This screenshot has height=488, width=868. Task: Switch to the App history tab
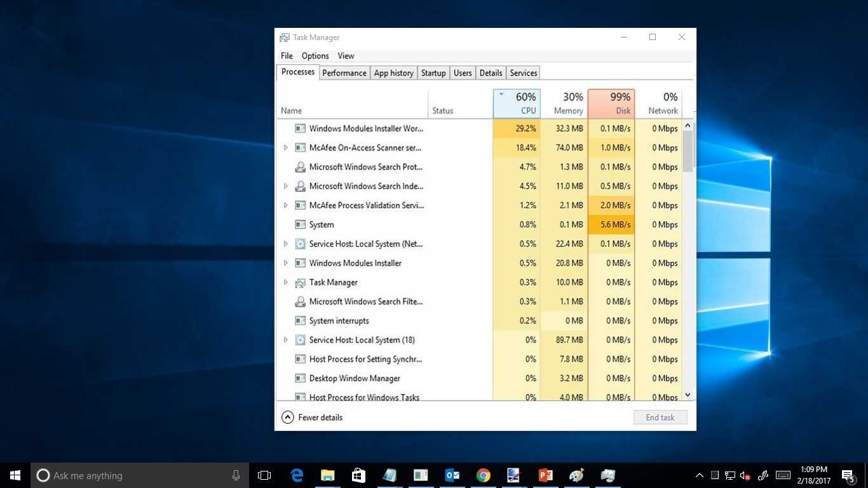pos(393,73)
